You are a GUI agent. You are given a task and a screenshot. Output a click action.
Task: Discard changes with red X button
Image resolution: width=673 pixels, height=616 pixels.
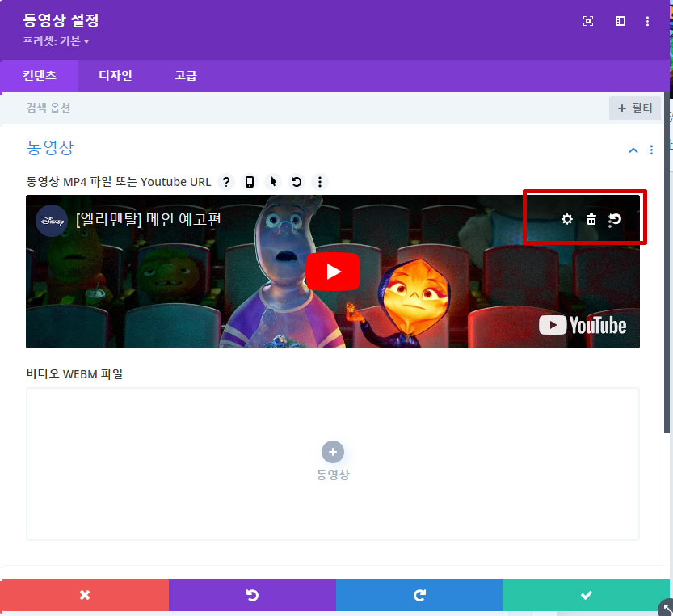point(85,595)
